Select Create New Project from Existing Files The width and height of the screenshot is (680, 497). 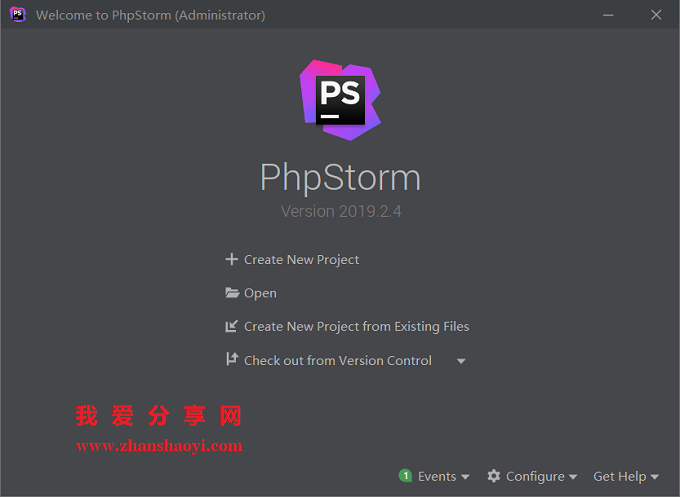pyautogui.click(x=356, y=326)
